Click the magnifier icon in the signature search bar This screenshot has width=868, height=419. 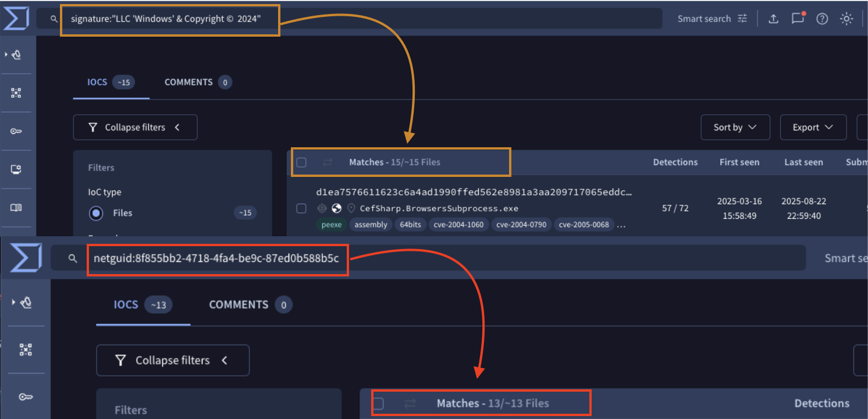(x=54, y=19)
